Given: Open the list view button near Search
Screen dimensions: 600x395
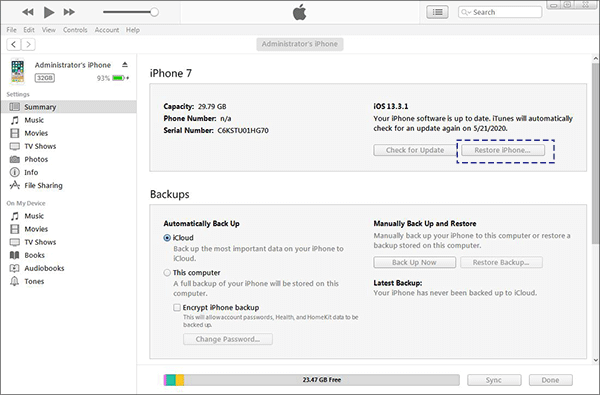Looking at the screenshot, I should (x=437, y=12).
